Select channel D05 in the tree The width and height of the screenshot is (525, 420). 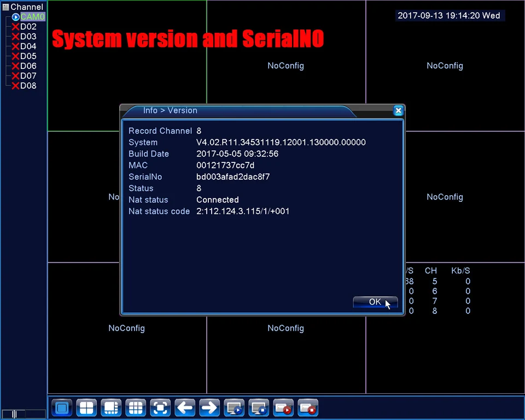(x=28, y=56)
